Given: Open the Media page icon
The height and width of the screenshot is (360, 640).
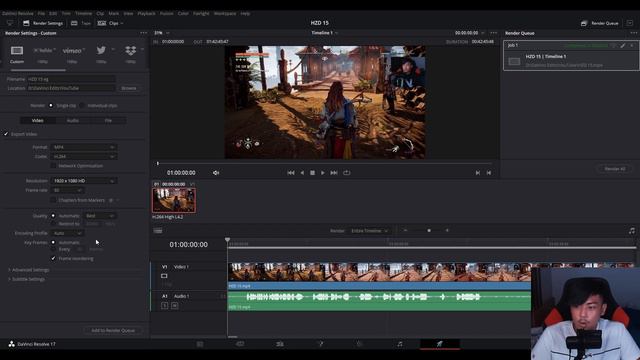Looking at the screenshot, I should coord(200,344).
